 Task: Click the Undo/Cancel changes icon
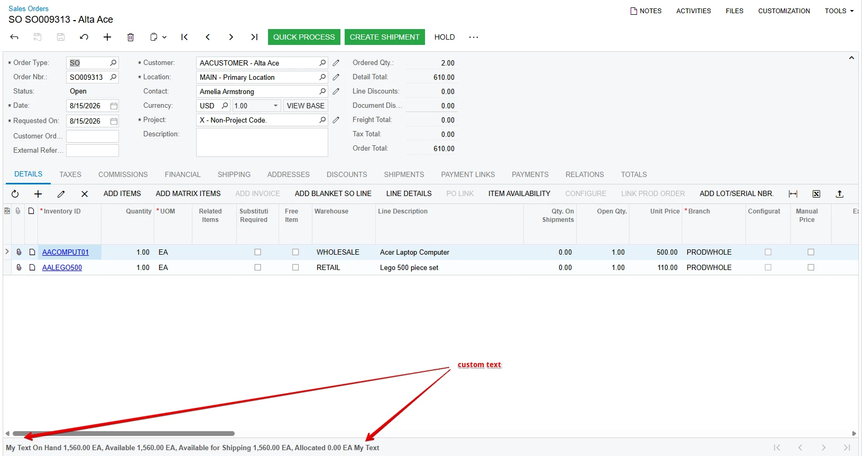[x=84, y=37]
